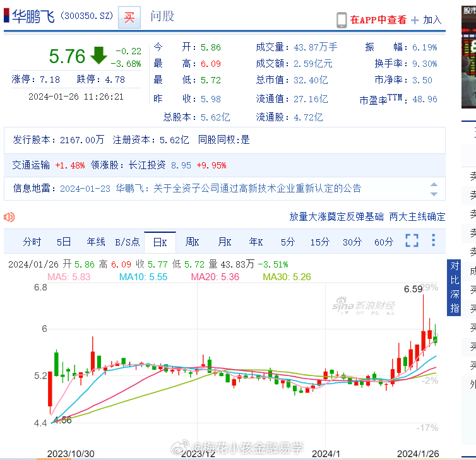The height and width of the screenshot is (460, 476).
Task: Open 放量大涨奠定反弹基础 news link
Action: (x=336, y=216)
